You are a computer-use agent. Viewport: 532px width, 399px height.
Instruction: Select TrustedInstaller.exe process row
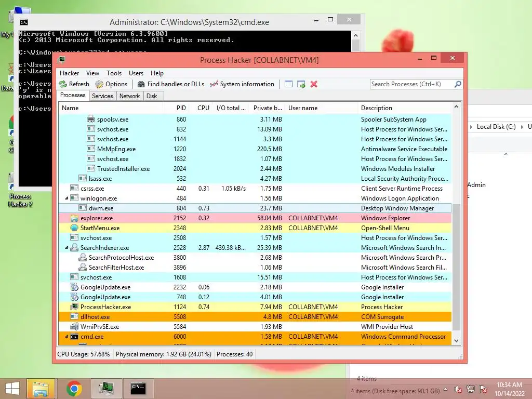coord(255,169)
